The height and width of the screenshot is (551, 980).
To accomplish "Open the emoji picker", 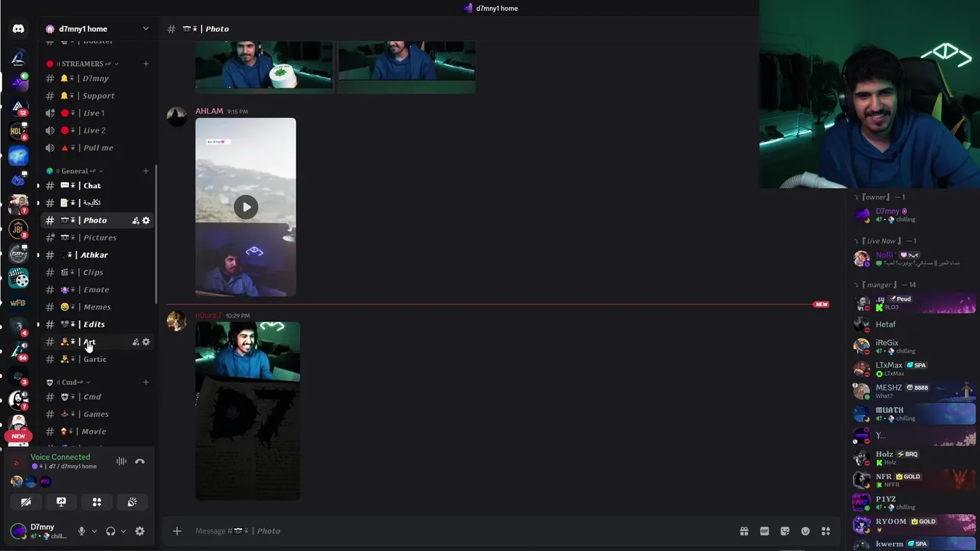I will tap(805, 531).
